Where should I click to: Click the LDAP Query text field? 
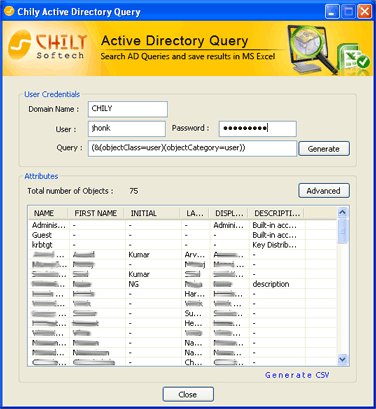tap(192, 148)
